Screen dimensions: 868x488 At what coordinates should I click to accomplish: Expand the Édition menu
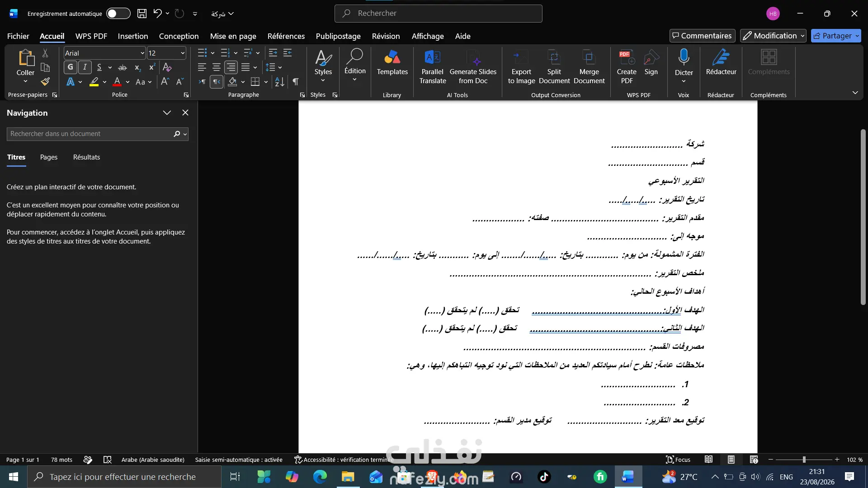click(x=355, y=66)
